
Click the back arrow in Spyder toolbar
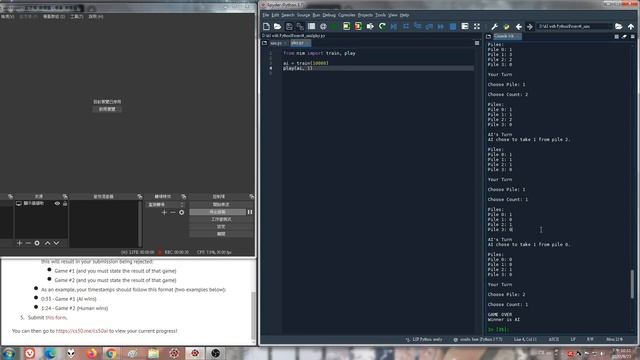[x=518, y=27]
